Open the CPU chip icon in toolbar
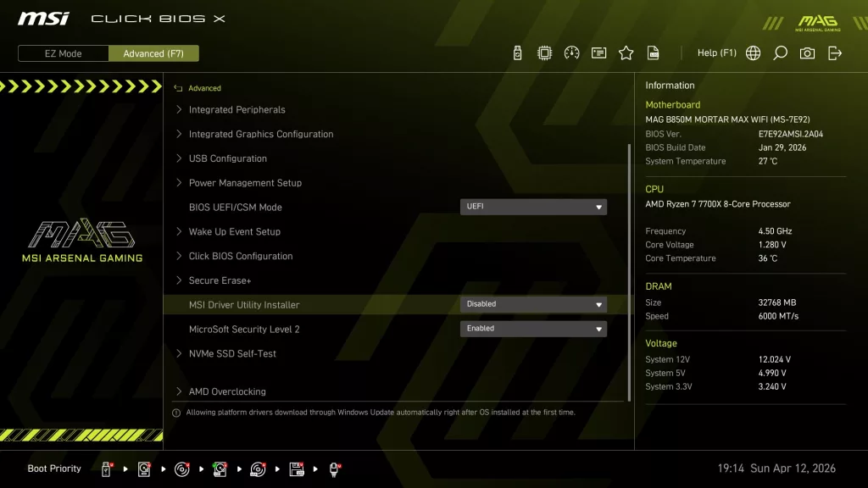Image resolution: width=868 pixels, height=488 pixels. (x=545, y=53)
